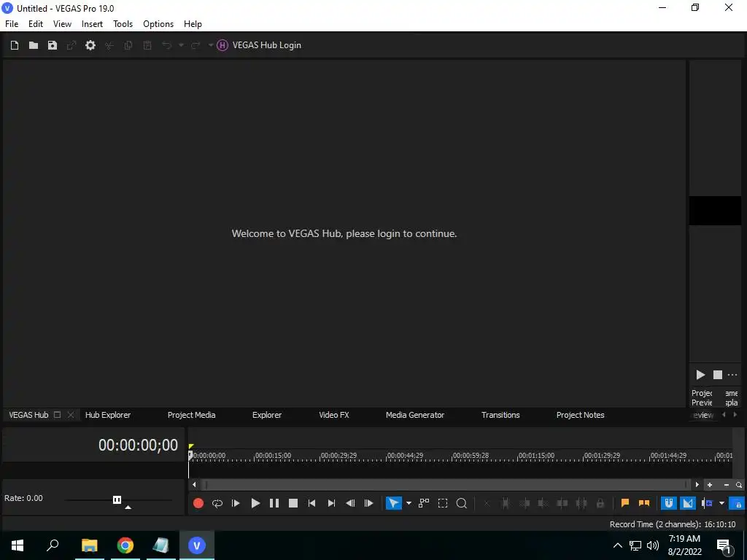The width and height of the screenshot is (747, 560).
Task: Step to Next Frame
Action: coord(368,503)
